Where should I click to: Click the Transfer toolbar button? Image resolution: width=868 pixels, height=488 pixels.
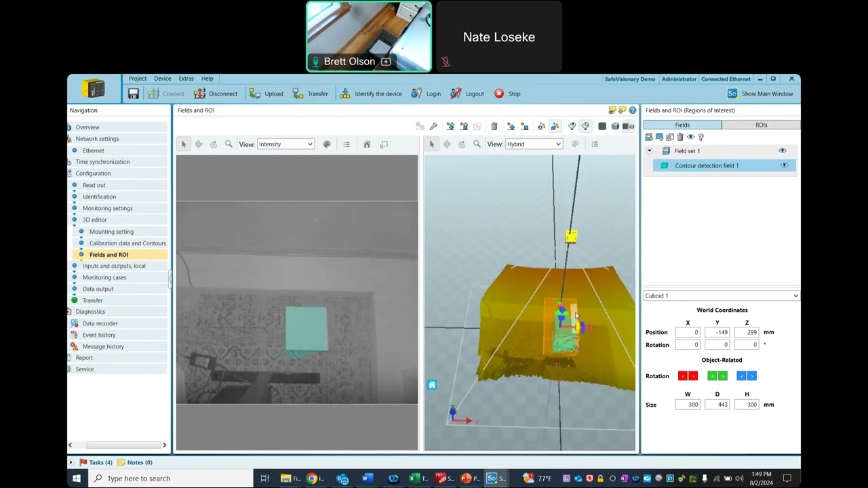311,94
